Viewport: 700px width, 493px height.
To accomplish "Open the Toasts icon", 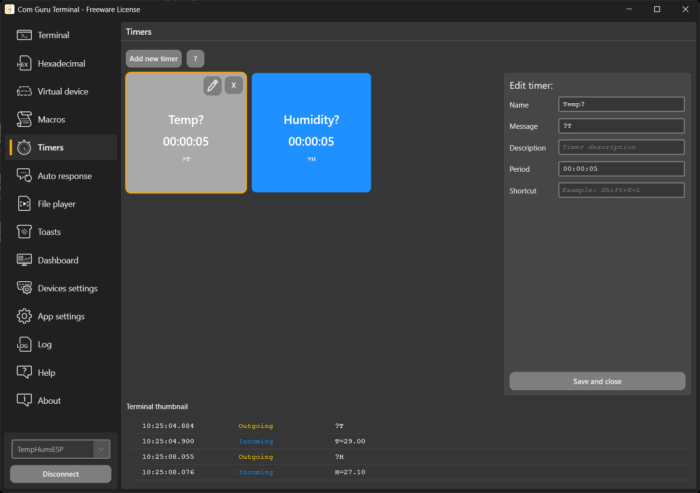I will [24, 232].
